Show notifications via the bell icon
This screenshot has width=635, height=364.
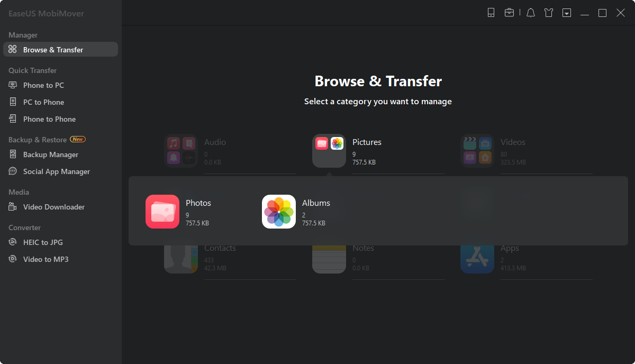(531, 13)
